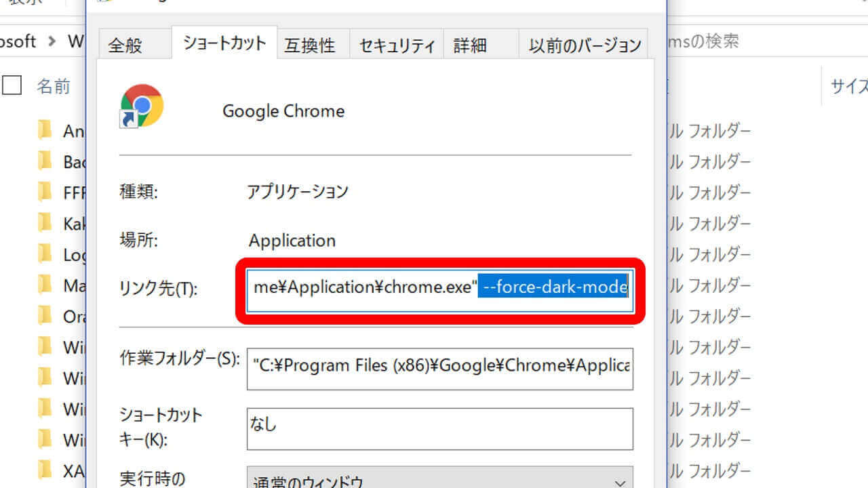Screen dimensions: 868x488
Task: Select the folder icon beside "Log"
Action: click(45, 254)
